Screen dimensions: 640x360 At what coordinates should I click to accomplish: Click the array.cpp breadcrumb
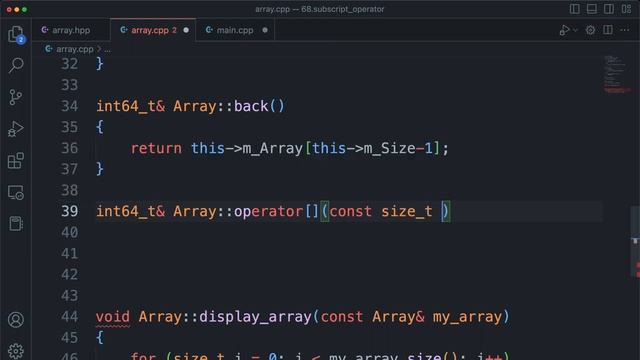pos(74,49)
